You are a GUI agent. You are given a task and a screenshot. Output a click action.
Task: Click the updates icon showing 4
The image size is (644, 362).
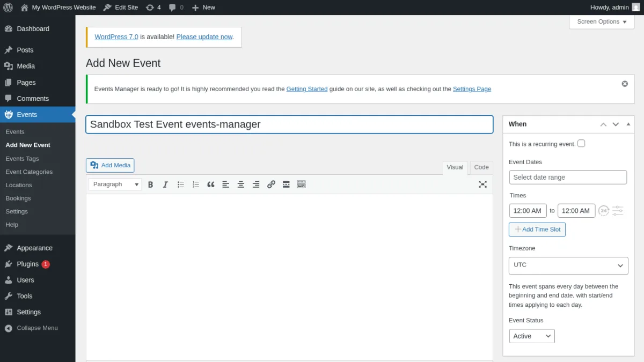pos(153,8)
